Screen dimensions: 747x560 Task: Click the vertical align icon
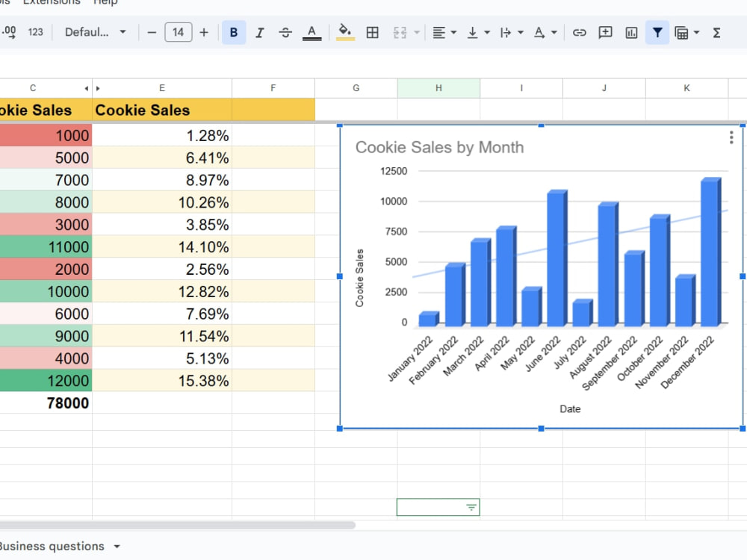(x=473, y=32)
